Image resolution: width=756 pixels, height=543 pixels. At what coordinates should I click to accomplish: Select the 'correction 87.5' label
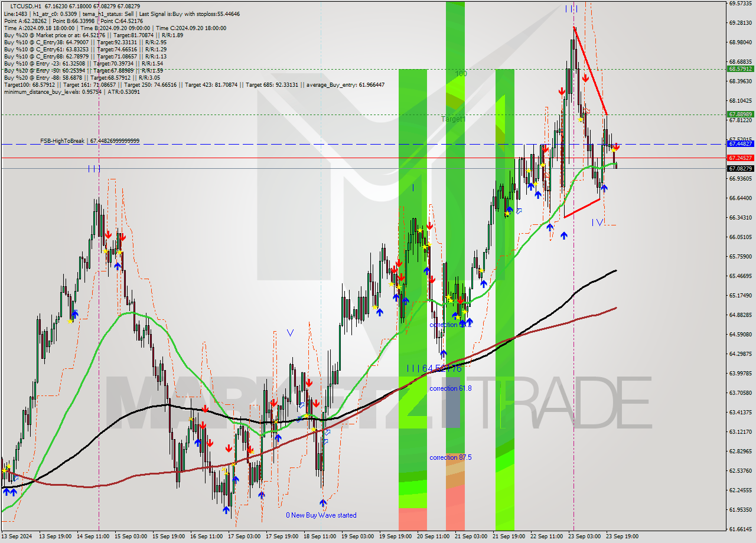tap(450, 457)
